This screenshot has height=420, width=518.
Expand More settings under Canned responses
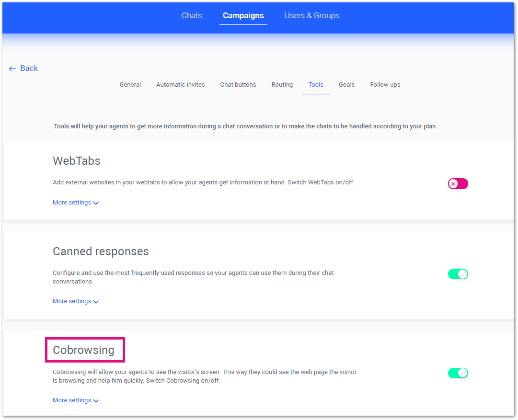pyautogui.click(x=76, y=301)
